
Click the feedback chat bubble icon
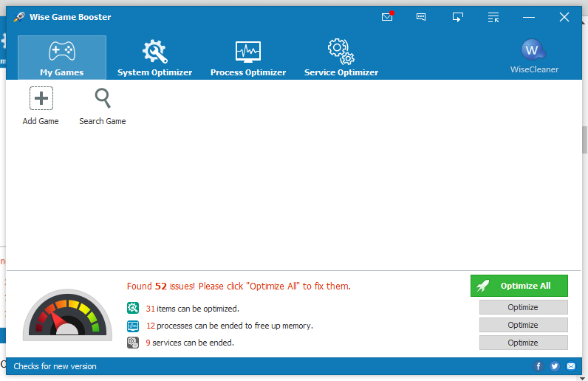pos(421,17)
